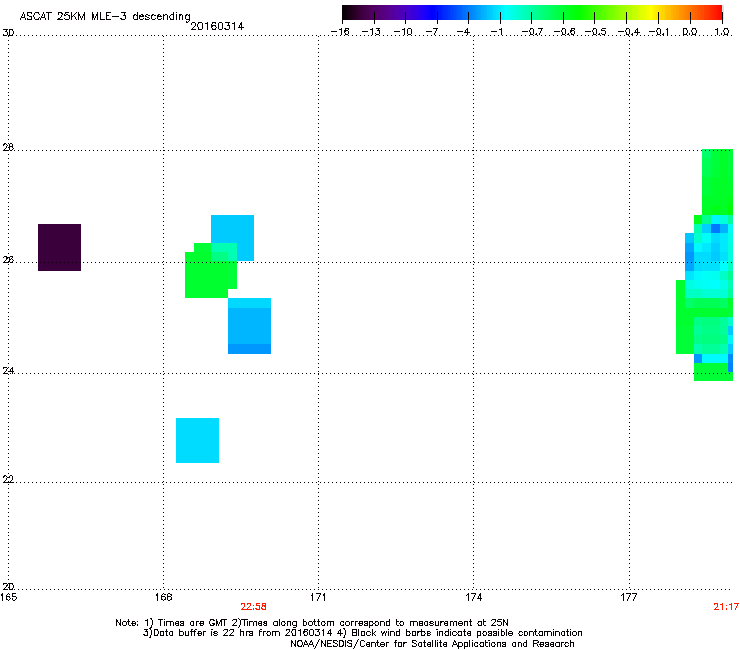The width and height of the screenshot is (740, 650).
Task: Click the -10 color bar label
Action: pyautogui.click(x=403, y=32)
